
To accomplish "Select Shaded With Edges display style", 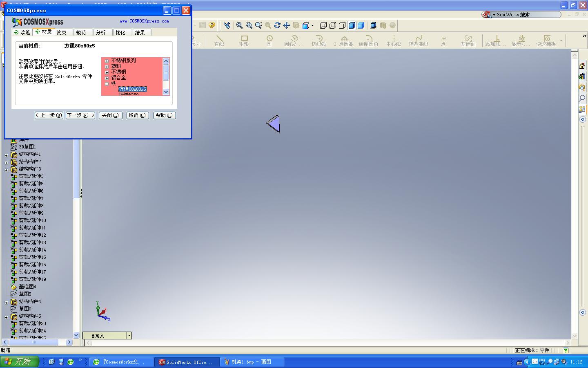I will 352,25.
